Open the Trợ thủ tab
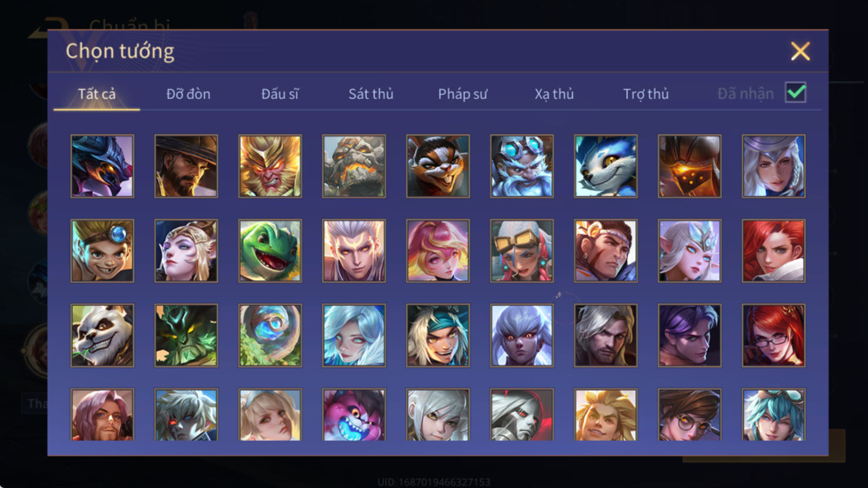 [x=646, y=94]
